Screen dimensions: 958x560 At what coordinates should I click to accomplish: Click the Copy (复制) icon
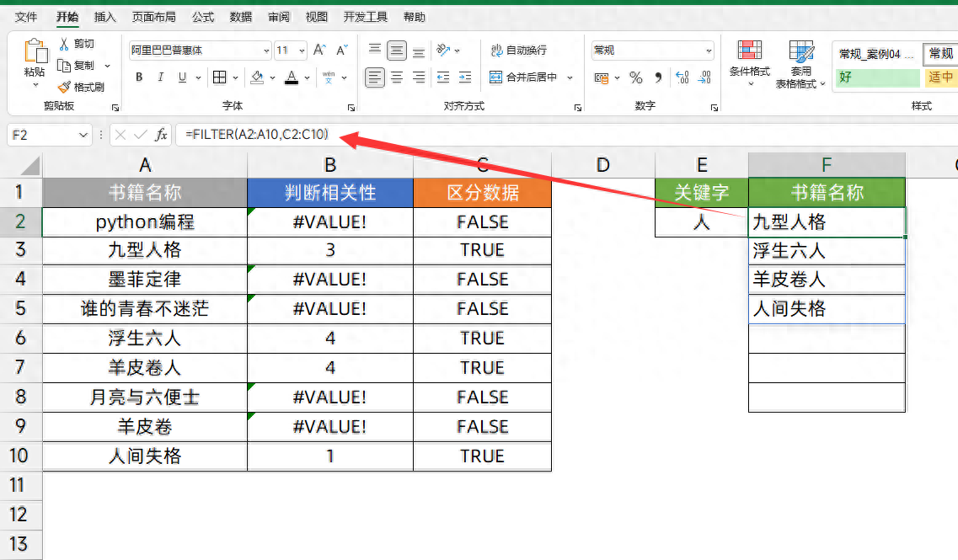(63, 66)
